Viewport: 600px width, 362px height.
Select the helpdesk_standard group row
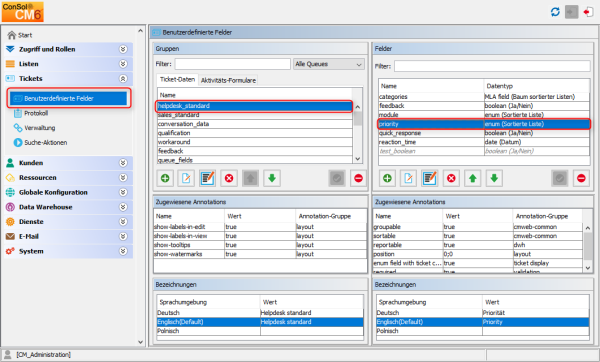(x=254, y=106)
